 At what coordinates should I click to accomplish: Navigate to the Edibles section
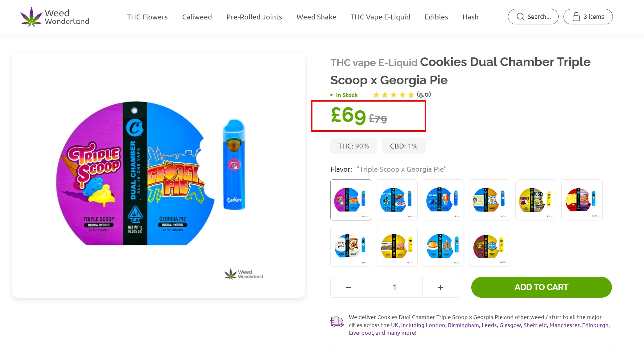(x=436, y=17)
